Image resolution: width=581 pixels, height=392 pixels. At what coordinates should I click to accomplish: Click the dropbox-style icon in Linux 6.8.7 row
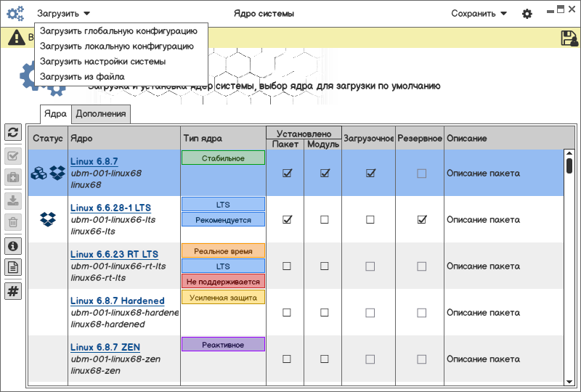point(57,173)
